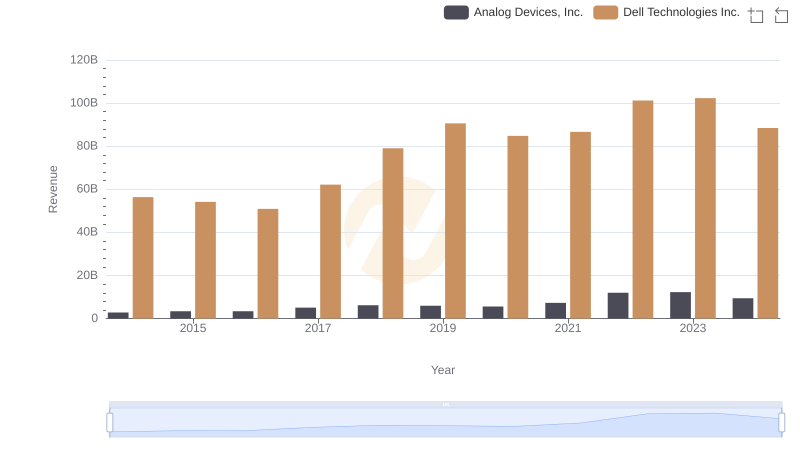Click the zoom reset icon
The image size is (800, 461).
tap(781, 15)
